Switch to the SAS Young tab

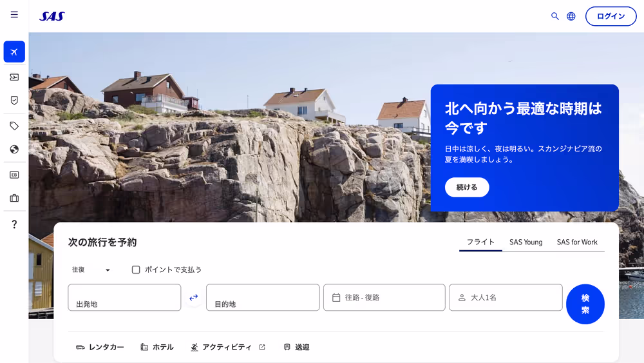point(526,242)
